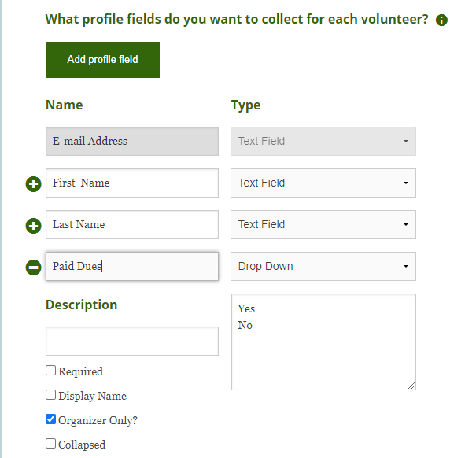476x458 pixels.
Task: Check the Display Name checkbox
Action: [51, 395]
